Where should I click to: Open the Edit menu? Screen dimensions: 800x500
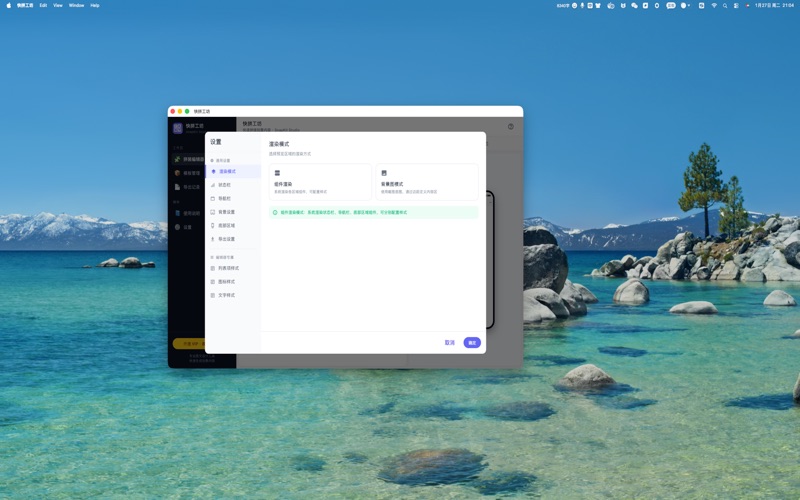pos(43,5)
